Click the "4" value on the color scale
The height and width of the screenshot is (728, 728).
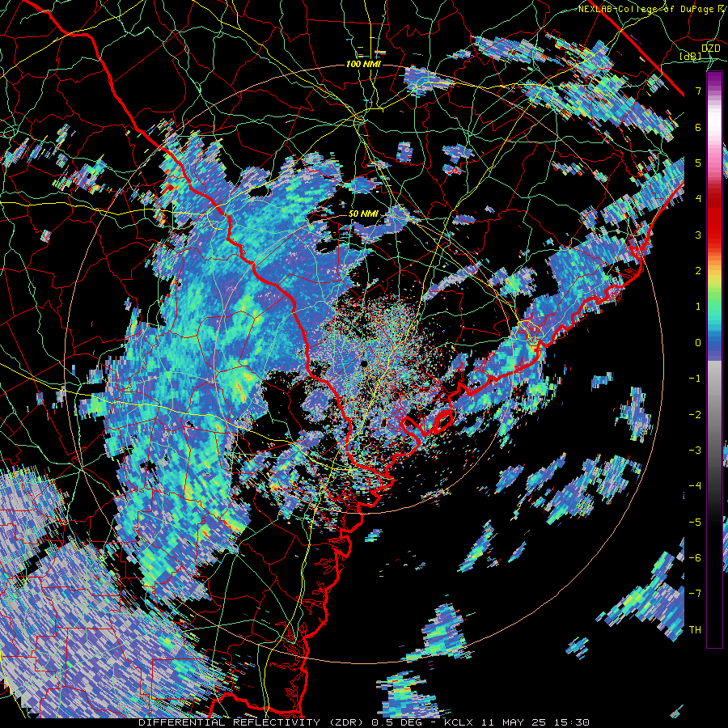pyautogui.click(x=698, y=199)
